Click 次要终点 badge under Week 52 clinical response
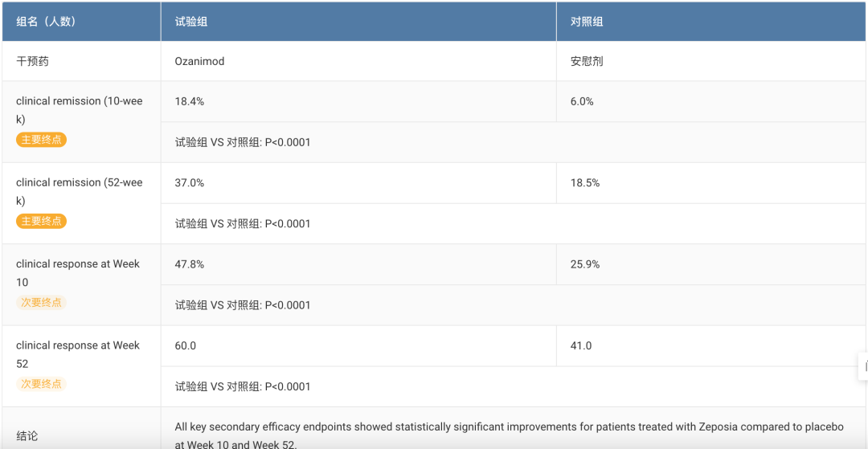This screenshot has width=868, height=449. point(41,384)
